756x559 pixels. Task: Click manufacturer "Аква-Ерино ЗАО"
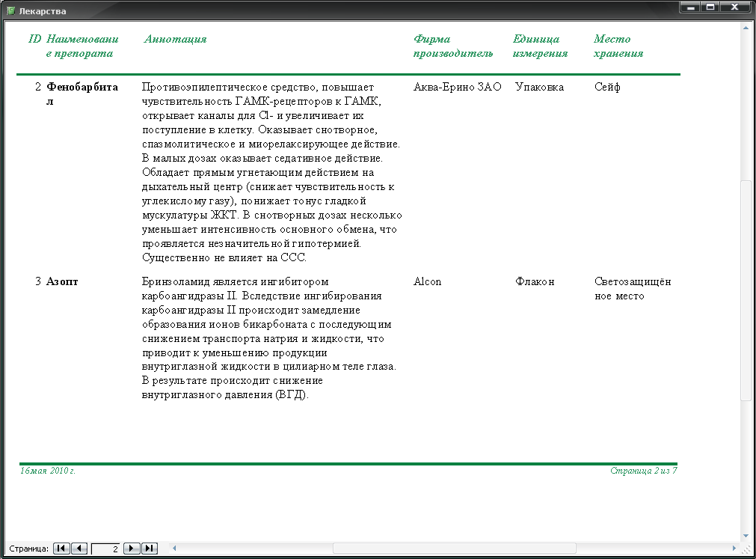click(x=457, y=87)
